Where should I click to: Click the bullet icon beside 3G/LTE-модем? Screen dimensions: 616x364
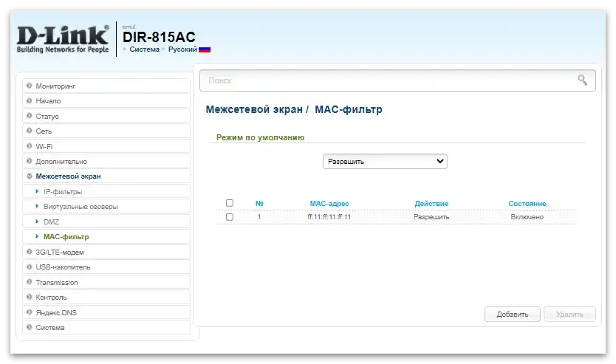click(29, 252)
